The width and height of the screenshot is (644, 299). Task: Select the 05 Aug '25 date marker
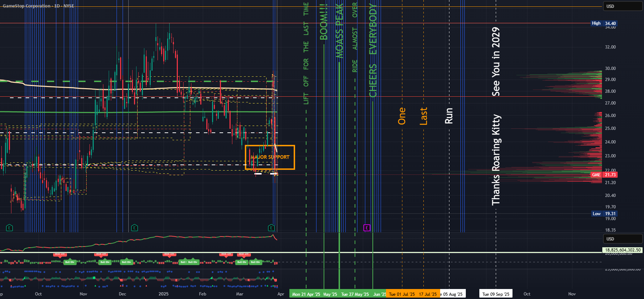point(452,294)
